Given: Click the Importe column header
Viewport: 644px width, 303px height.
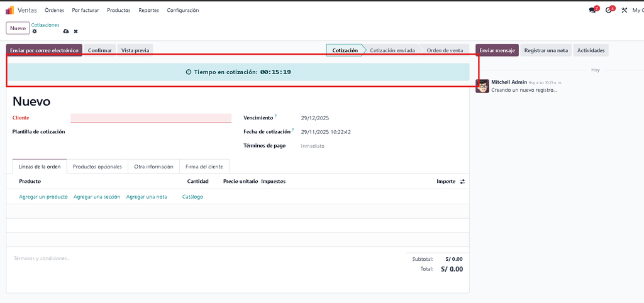Looking at the screenshot, I should (x=446, y=181).
